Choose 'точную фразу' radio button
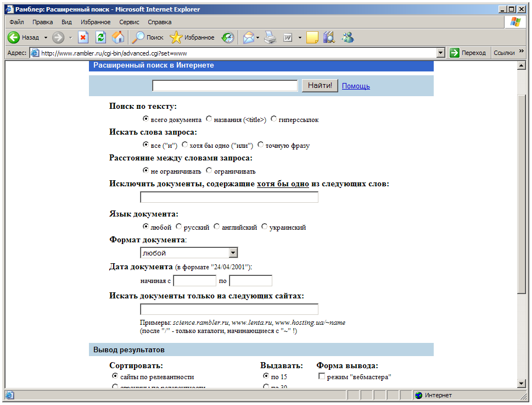The height and width of the screenshot is (405, 532). pyautogui.click(x=260, y=145)
